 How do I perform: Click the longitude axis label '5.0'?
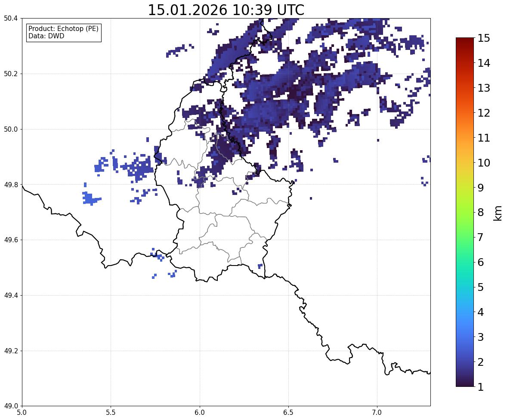point(22,413)
